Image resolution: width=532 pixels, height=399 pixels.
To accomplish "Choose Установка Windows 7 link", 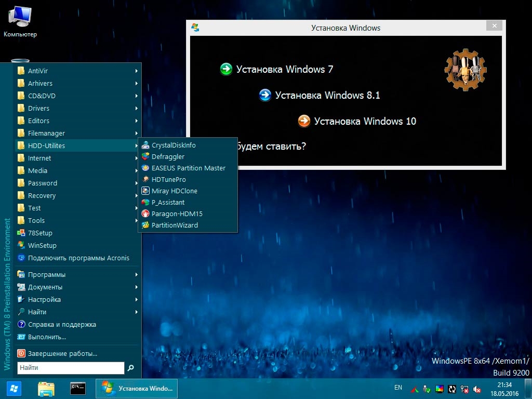I will pos(285,69).
